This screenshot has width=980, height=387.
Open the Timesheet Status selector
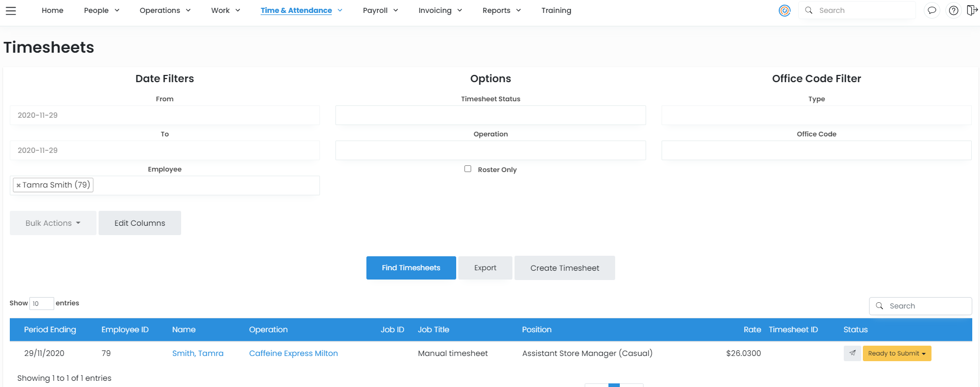[490, 115]
